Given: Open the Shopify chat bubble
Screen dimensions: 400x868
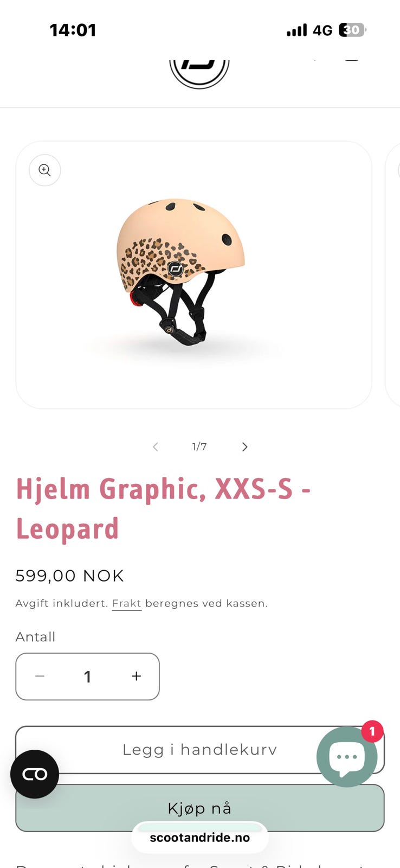Looking at the screenshot, I should pyautogui.click(x=347, y=757).
